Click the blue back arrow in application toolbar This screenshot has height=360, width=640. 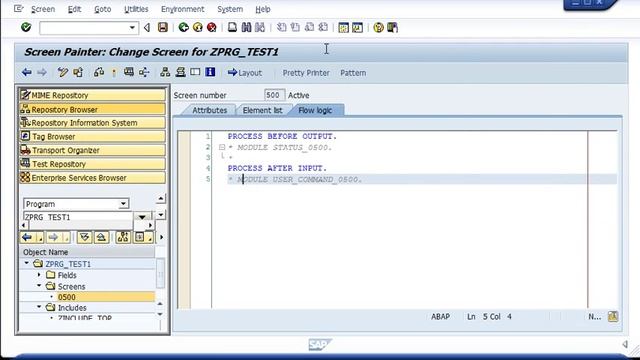(27, 73)
